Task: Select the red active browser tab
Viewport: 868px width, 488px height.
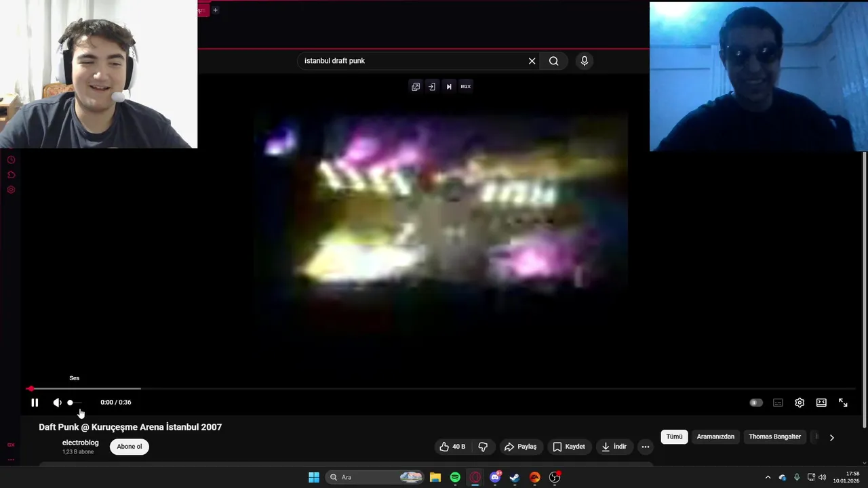Action: (203, 10)
